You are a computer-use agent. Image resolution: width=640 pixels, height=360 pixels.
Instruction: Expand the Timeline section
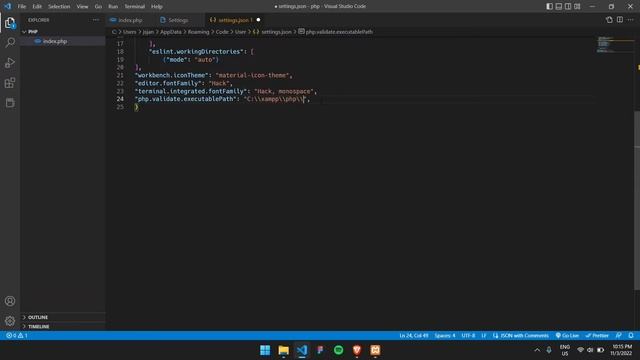(39, 327)
